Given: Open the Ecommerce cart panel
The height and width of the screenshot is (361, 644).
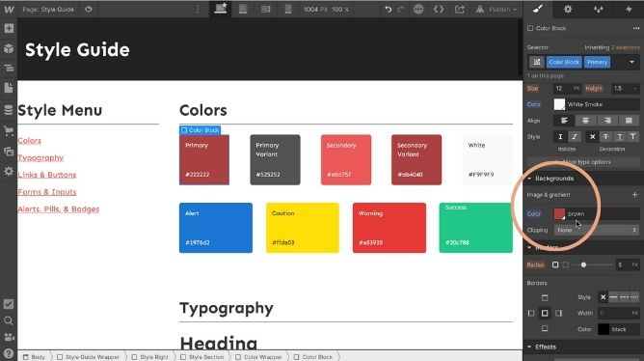Looking at the screenshot, I should point(9,131).
